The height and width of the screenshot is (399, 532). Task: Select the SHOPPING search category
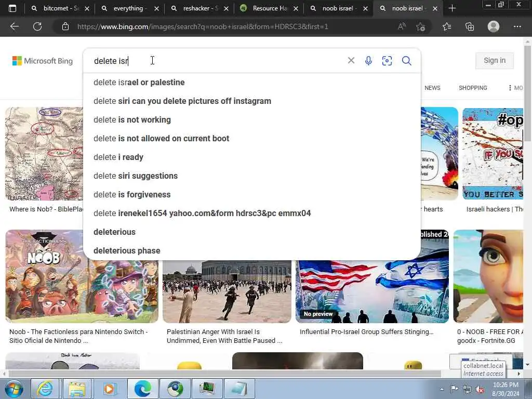tap(473, 88)
